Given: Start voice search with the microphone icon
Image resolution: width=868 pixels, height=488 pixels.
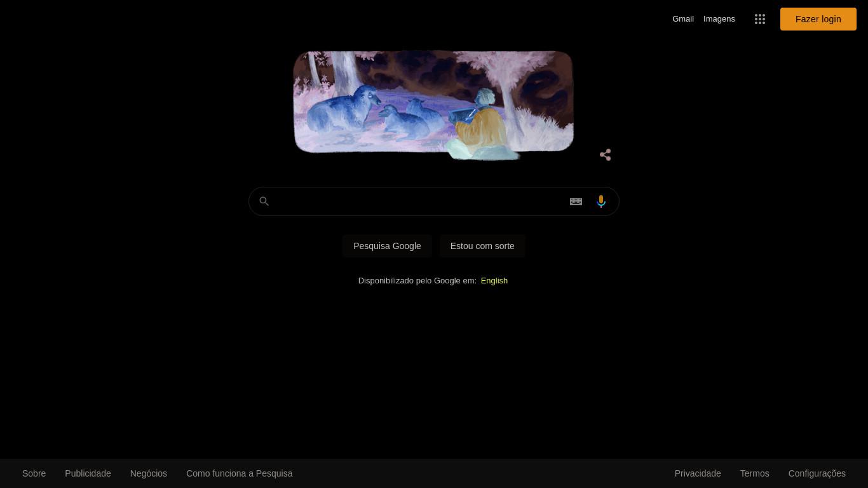Looking at the screenshot, I should click(x=601, y=201).
